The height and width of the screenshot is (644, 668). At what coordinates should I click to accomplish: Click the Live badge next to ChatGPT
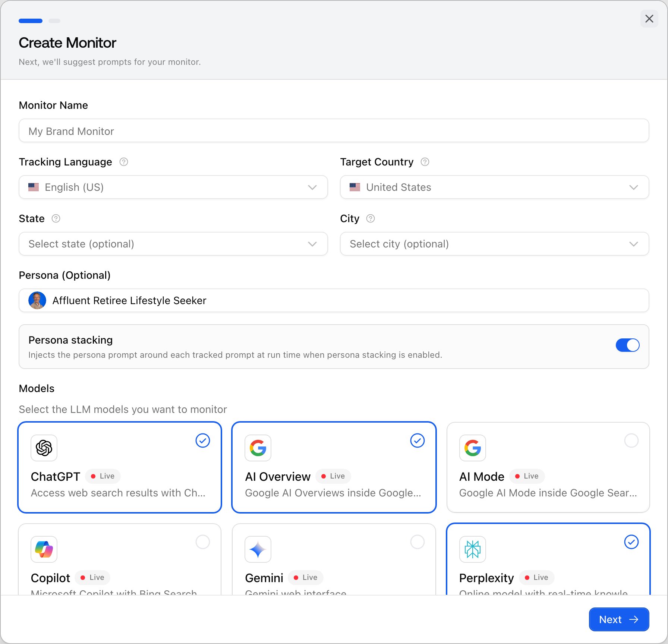pos(103,476)
